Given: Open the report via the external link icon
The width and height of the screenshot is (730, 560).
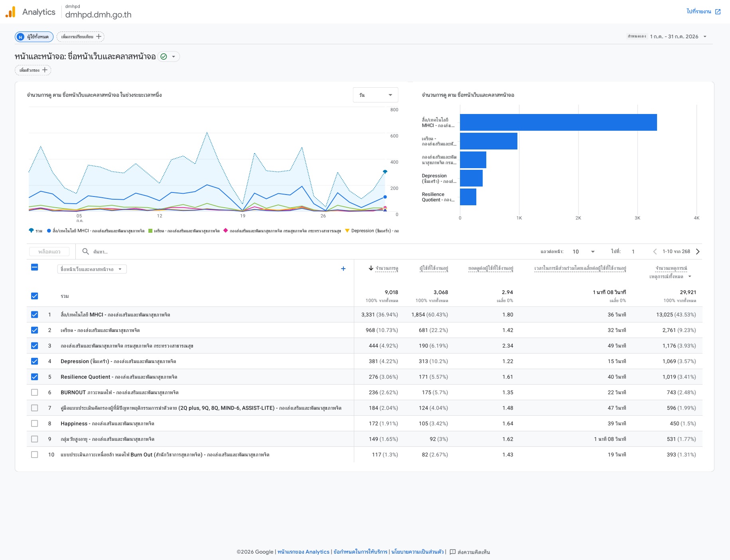Looking at the screenshot, I should [718, 12].
